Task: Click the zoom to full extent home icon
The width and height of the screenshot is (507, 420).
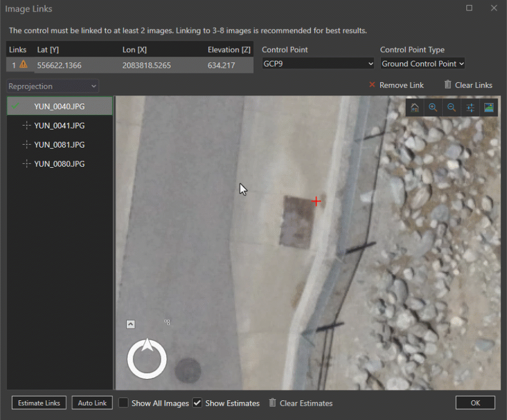Action: point(414,107)
